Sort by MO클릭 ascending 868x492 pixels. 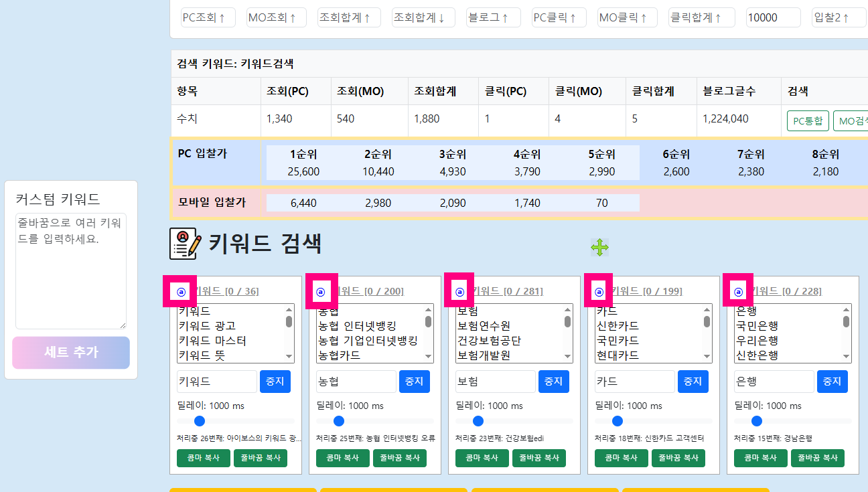click(x=623, y=18)
